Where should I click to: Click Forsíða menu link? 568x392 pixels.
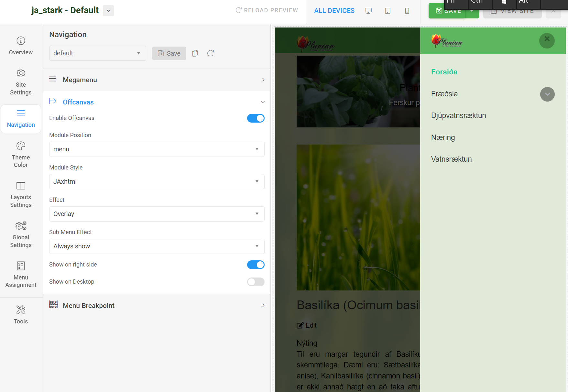[444, 72]
